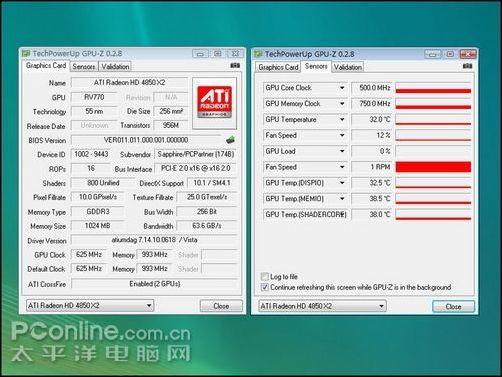Screen dimensions: 502x377
Task: Select Graphics Card tab in right window
Action: [x=278, y=67]
